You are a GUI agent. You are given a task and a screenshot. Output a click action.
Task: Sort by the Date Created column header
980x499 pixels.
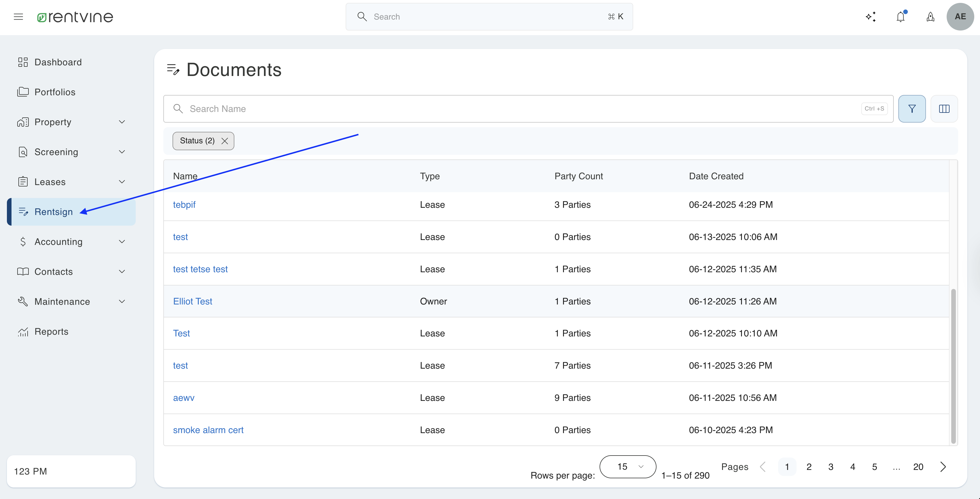click(716, 176)
